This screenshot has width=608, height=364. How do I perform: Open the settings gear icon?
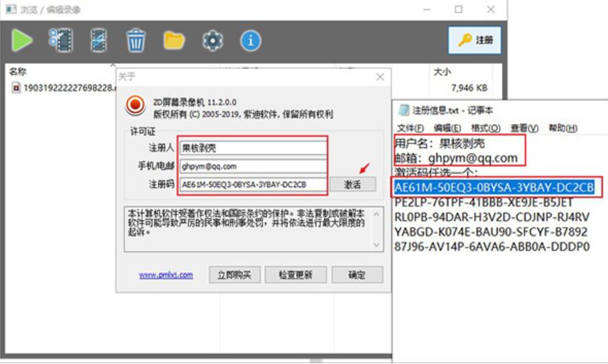tap(212, 41)
